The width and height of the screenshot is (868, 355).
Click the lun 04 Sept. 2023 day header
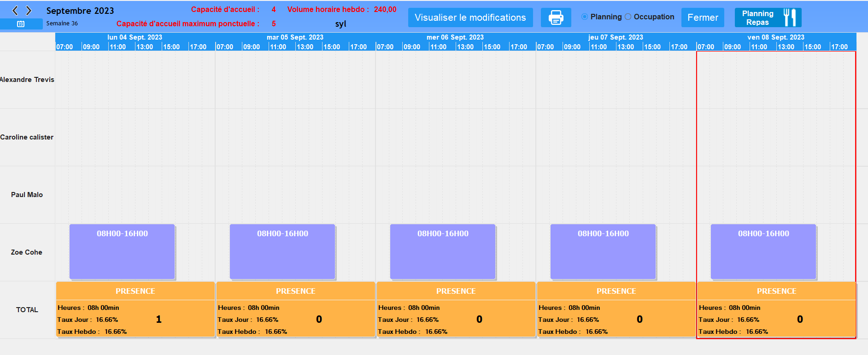click(x=135, y=37)
